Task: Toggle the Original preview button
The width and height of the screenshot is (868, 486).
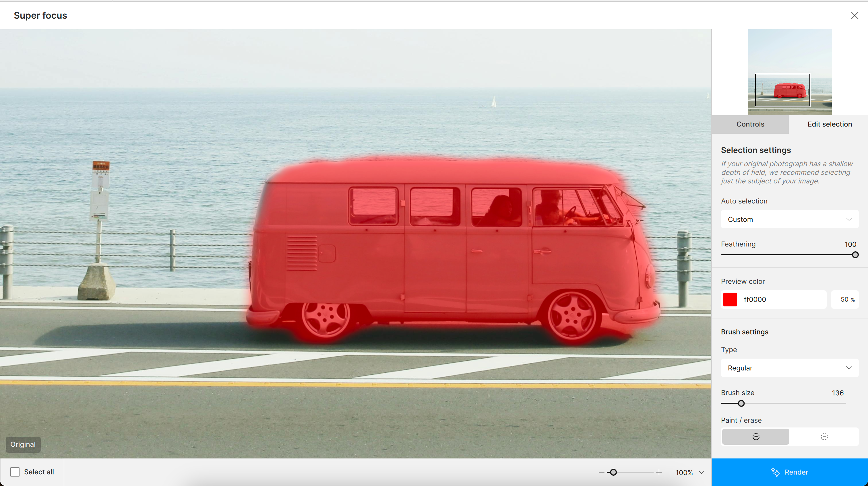Action: click(x=23, y=444)
